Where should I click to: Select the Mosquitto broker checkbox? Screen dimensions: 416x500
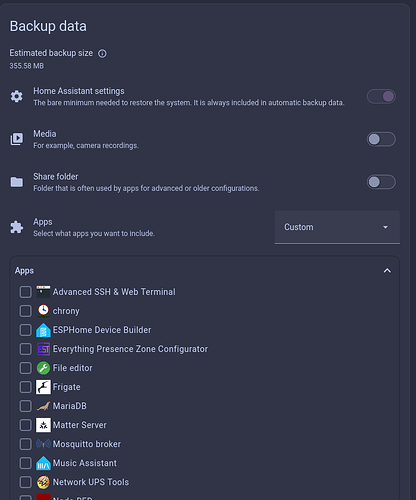tap(25, 444)
